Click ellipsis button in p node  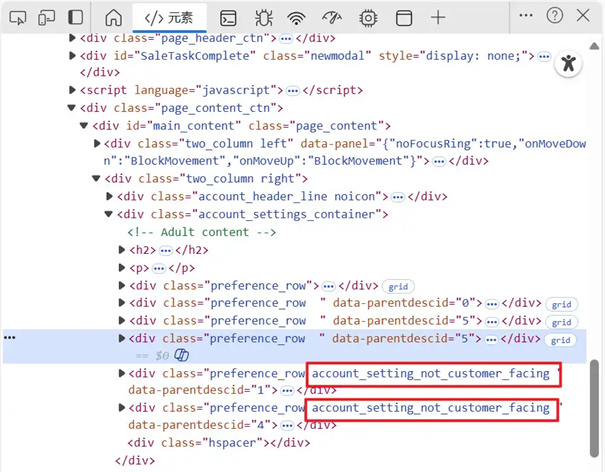click(159, 269)
